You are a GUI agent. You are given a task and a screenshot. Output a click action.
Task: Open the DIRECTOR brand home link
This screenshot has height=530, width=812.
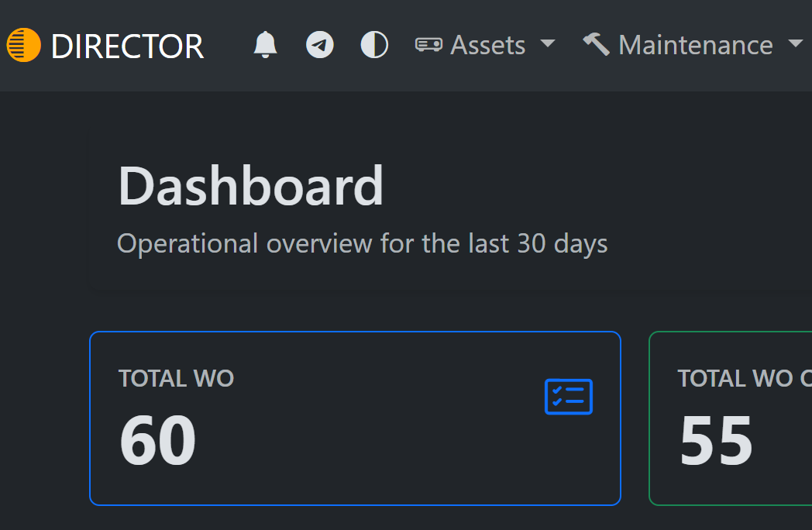(x=105, y=46)
